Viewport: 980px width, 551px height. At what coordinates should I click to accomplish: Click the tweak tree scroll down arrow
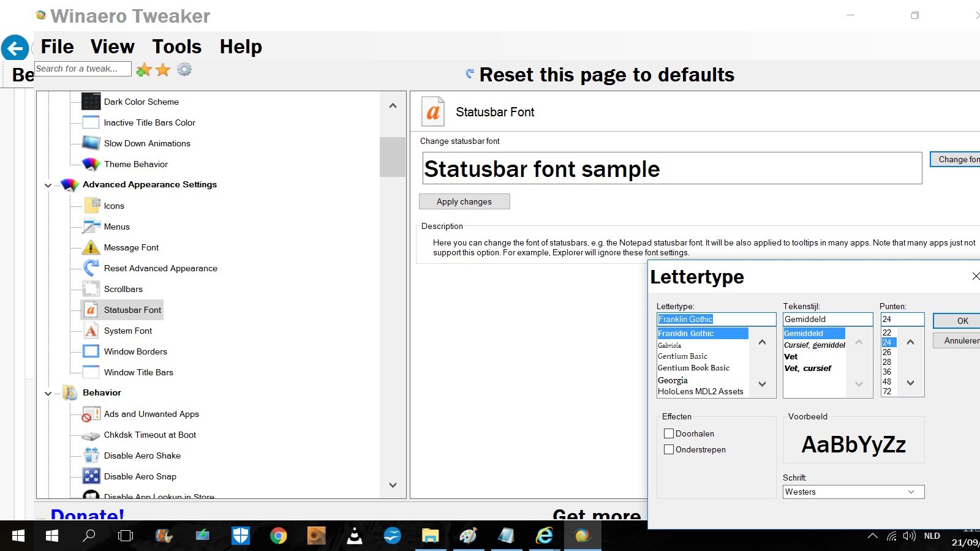[x=393, y=485]
